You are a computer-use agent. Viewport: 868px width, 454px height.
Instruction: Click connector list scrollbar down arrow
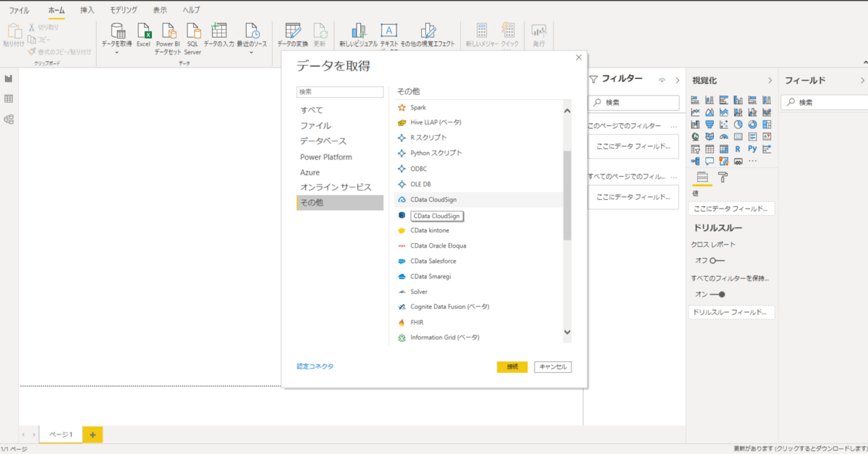(x=567, y=332)
